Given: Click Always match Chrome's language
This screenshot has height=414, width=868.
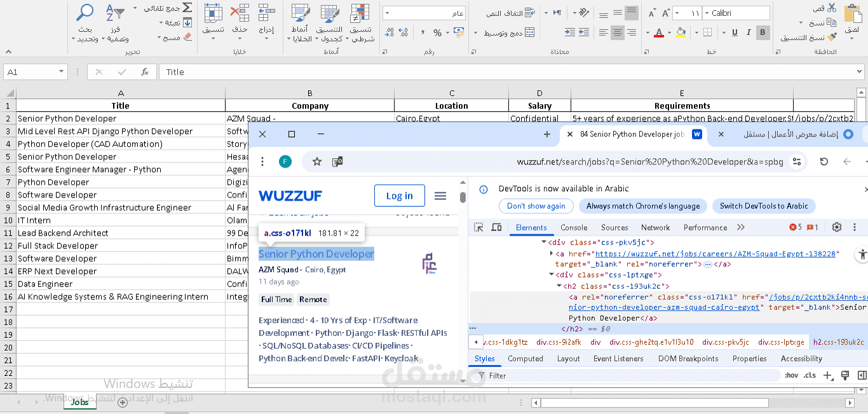Looking at the screenshot, I should [643, 206].
